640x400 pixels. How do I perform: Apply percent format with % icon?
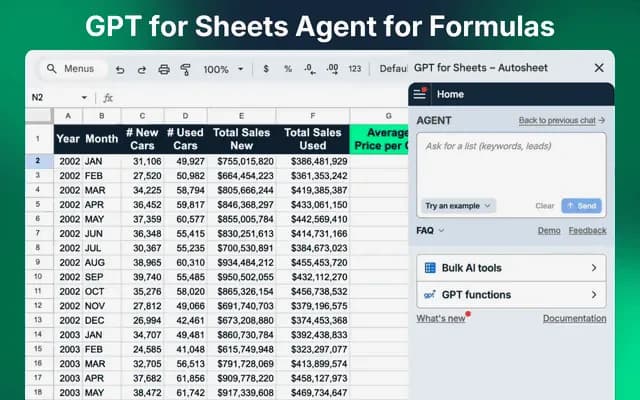coord(288,69)
